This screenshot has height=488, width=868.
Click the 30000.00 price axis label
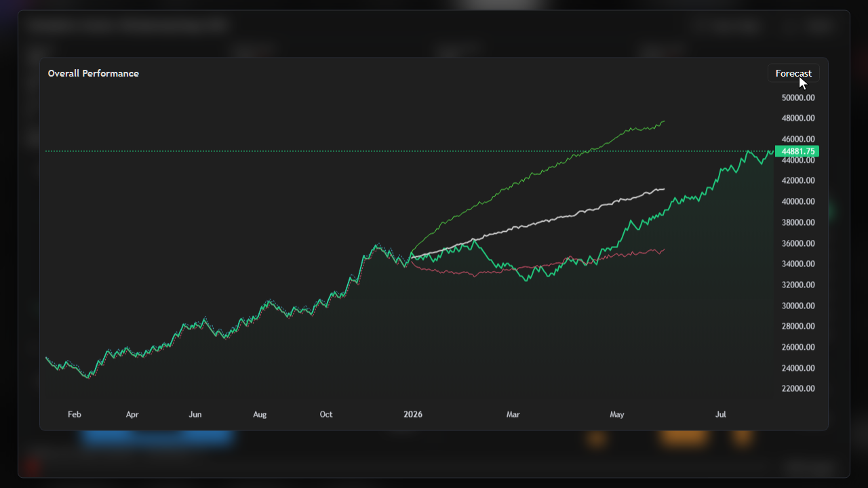[x=798, y=306]
